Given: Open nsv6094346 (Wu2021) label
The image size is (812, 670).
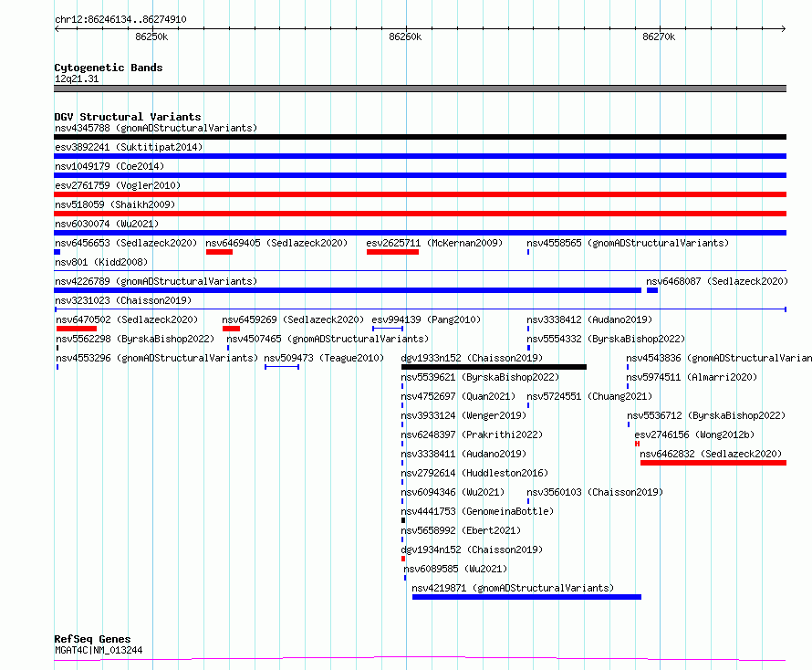Looking at the screenshot, I should click(x=453, y=492).
